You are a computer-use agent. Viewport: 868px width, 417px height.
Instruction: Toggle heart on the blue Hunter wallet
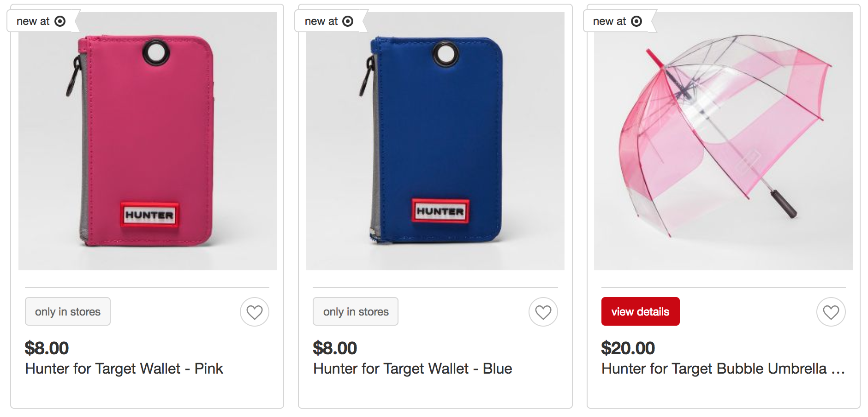543,312
